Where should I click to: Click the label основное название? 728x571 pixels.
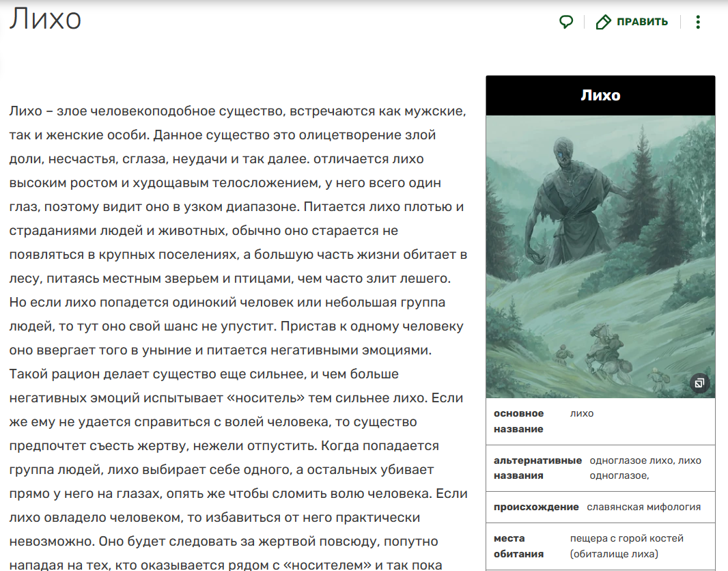(x=518, y=421)
